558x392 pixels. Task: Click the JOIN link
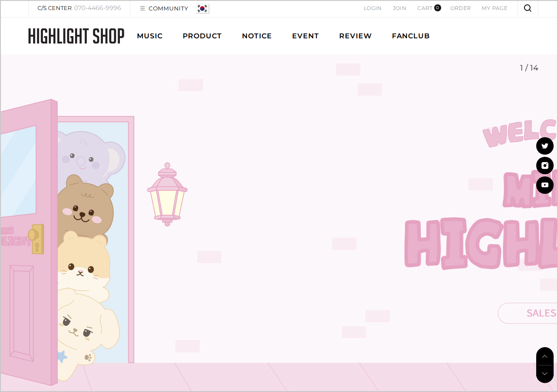[399, 8]
